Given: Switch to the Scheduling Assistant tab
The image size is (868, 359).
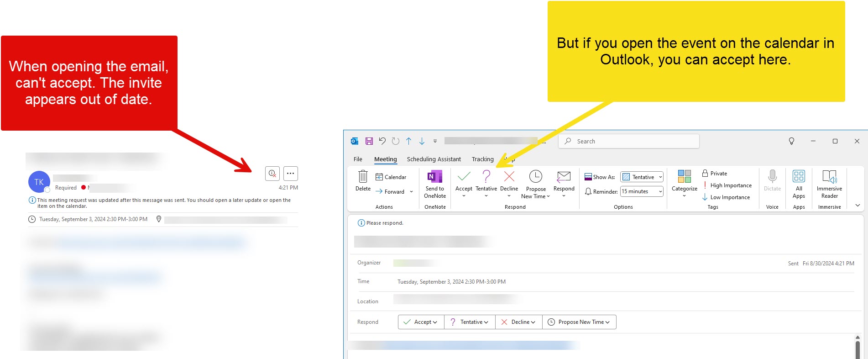Looking at the screenshot, I should coord(434,159).
